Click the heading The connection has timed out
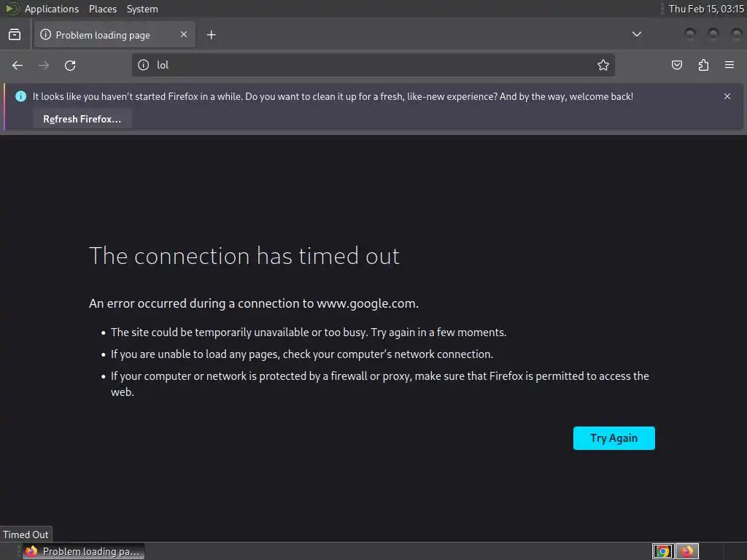 tap(244, 256)
